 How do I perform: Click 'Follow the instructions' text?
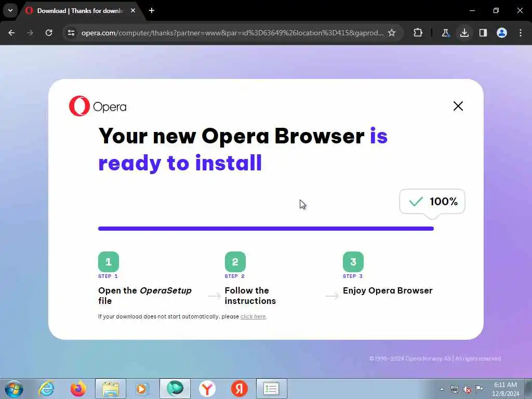(250, 296)
